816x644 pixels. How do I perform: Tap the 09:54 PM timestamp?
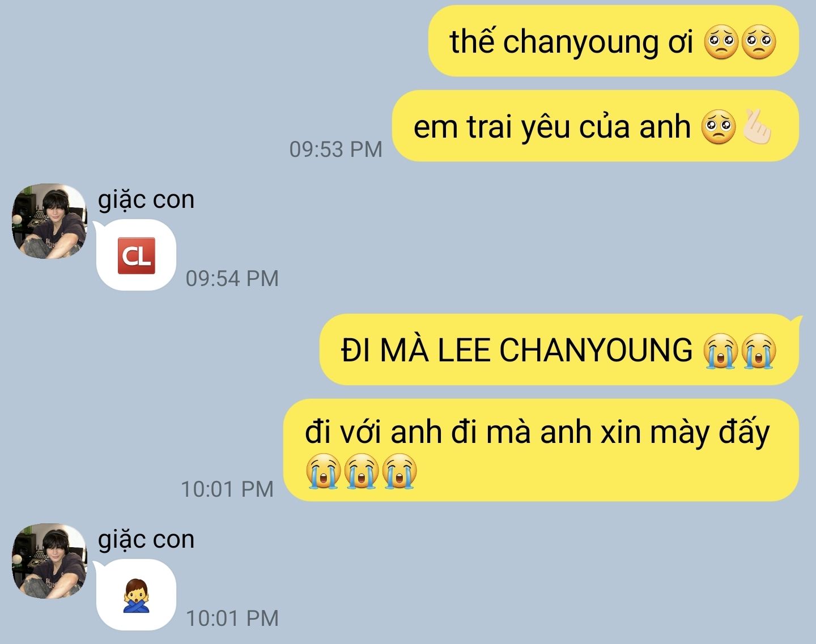click(232, 278)
